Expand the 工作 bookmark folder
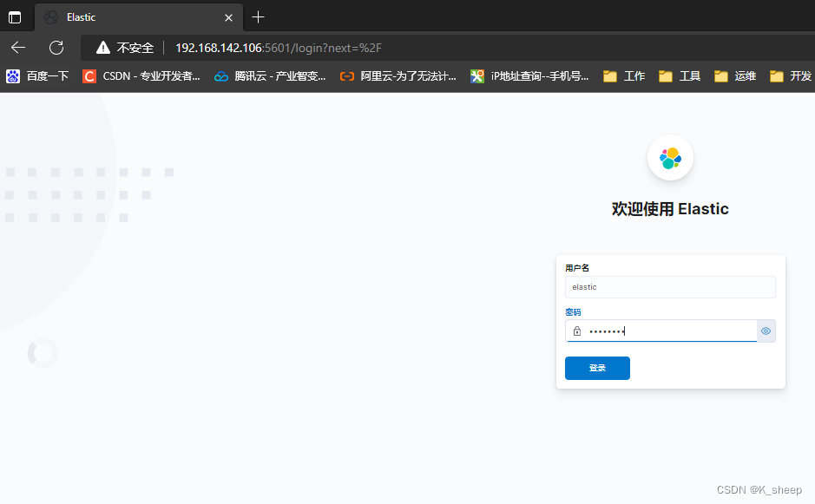815x504 pixels. coord(624,76)
